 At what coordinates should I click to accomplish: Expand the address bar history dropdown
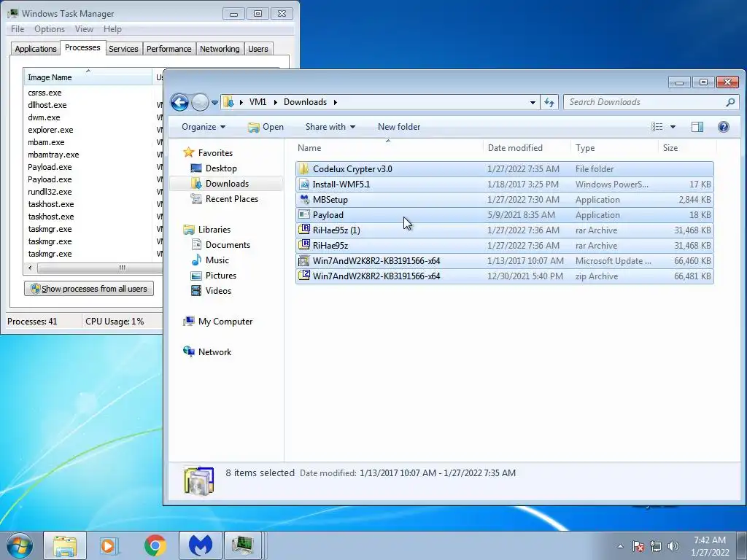click(x=532, y=102)
